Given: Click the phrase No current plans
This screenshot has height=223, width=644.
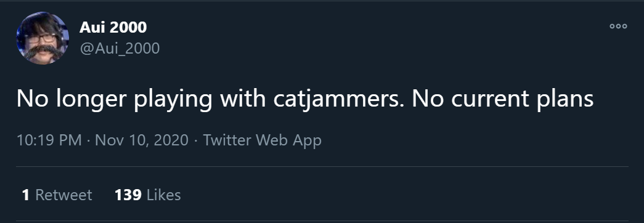Looking at the screenshot, I should (502, 99).
